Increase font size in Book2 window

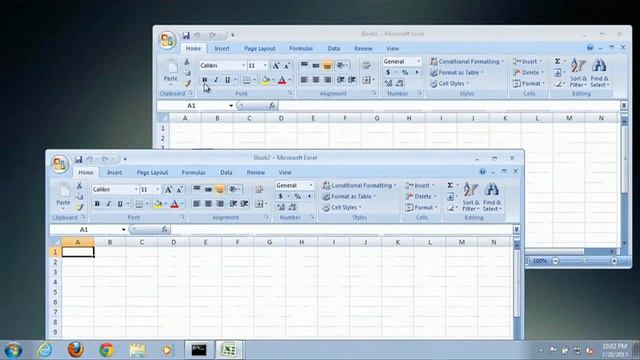click(168, 189)
